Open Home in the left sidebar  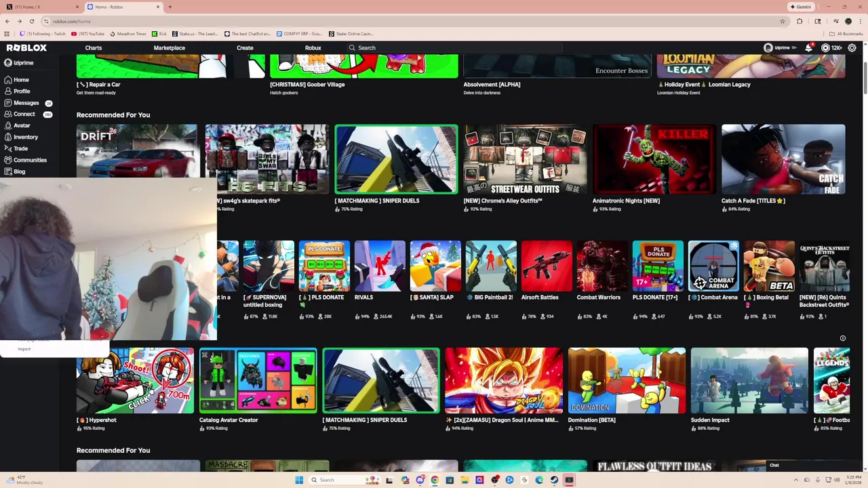pyautogui.click(x=16, y=79)
